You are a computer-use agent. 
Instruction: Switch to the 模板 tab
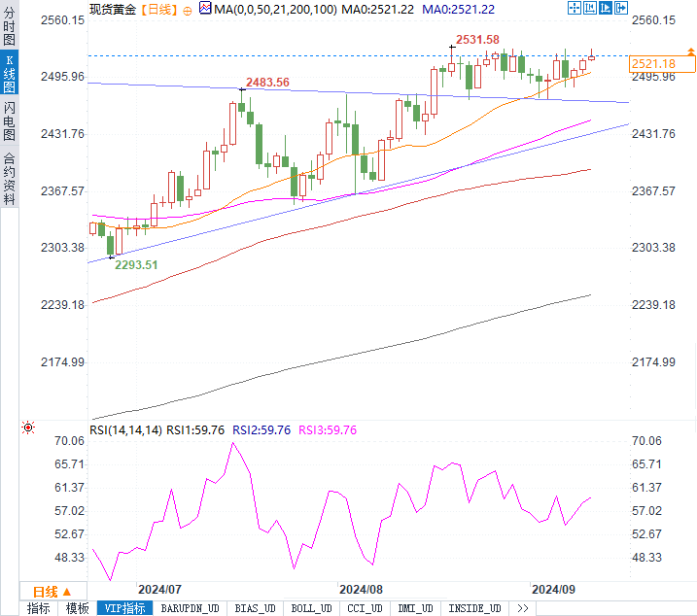point(77,608)
